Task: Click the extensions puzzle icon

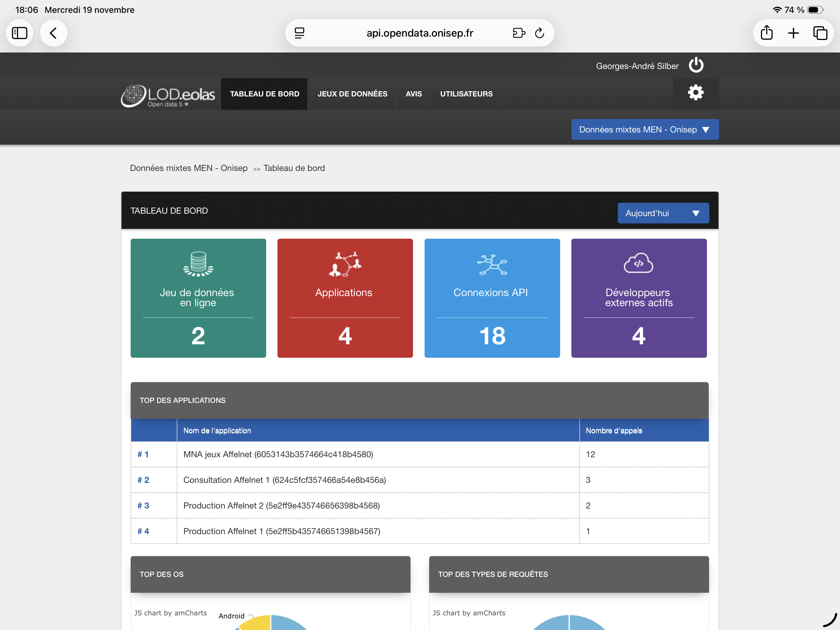Action: coord(518,33)
